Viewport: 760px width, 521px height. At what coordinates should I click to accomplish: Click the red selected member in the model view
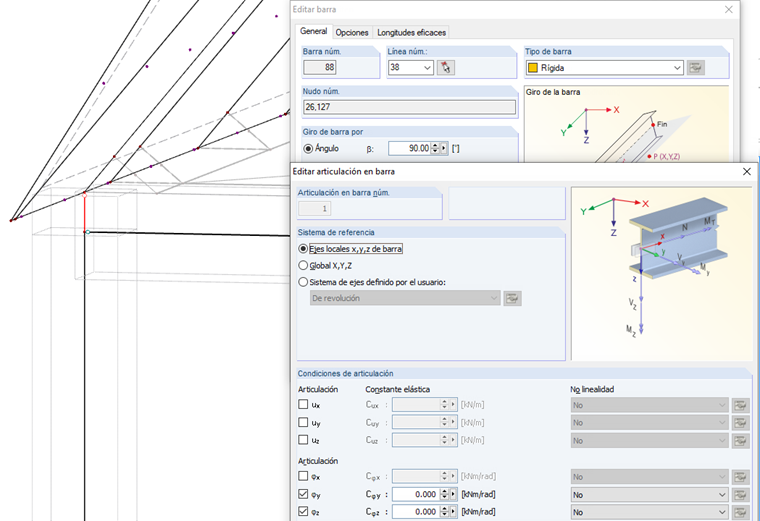[84, 213]
